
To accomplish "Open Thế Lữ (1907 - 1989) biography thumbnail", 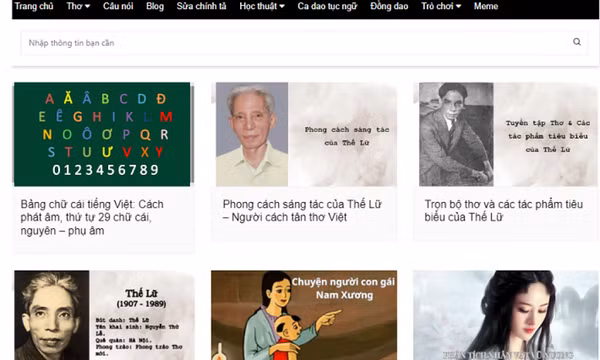I will (104, 315).
